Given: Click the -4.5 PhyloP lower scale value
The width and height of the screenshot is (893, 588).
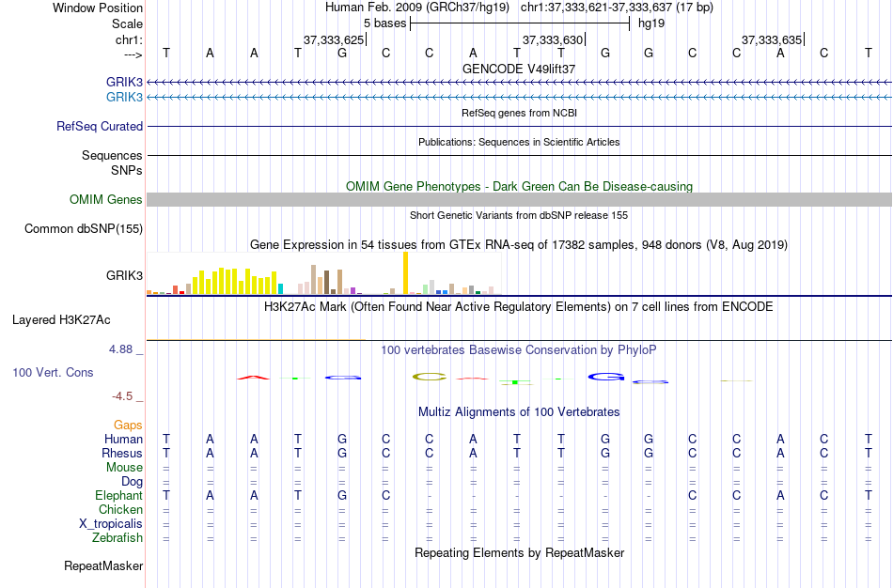Looking at the screenshot, I should point(122,396).
